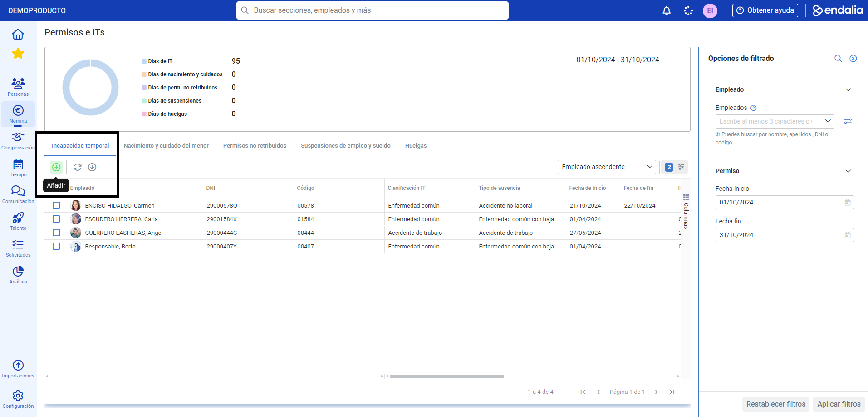Open the Análisis chart section
Viewport: 868px width, 417px height.
18,275
